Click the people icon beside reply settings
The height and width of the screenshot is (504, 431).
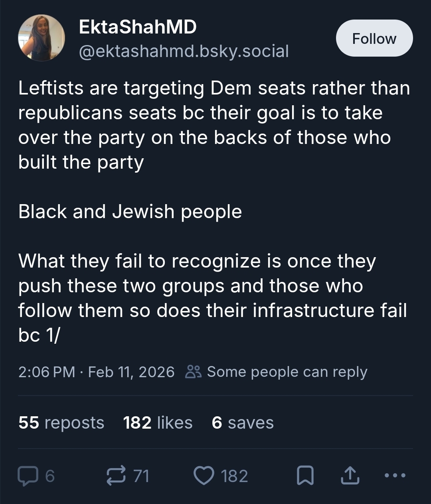(194, 372)
